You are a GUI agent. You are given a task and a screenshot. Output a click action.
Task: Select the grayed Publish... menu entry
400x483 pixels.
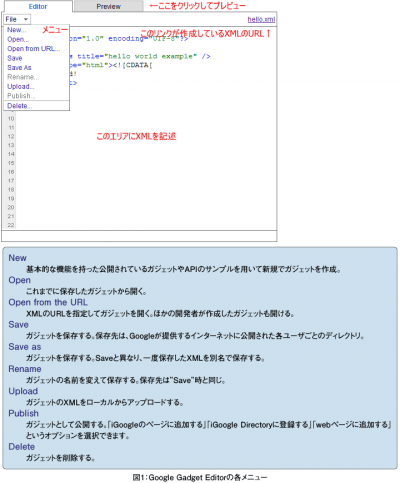point(21,96)
